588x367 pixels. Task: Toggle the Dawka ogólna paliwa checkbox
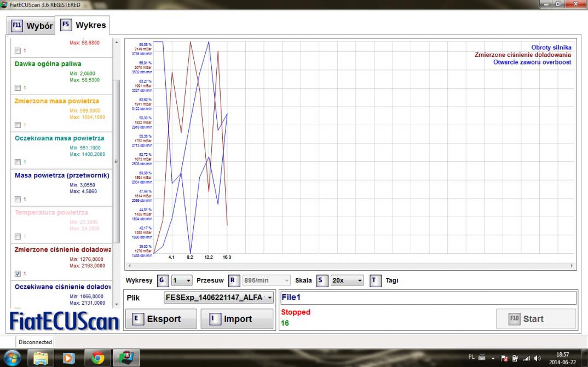pos(18,88)
